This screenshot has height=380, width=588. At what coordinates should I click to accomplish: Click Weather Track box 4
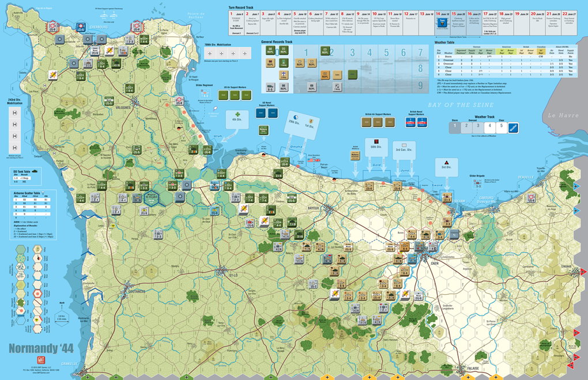click(x=490, y=127)
